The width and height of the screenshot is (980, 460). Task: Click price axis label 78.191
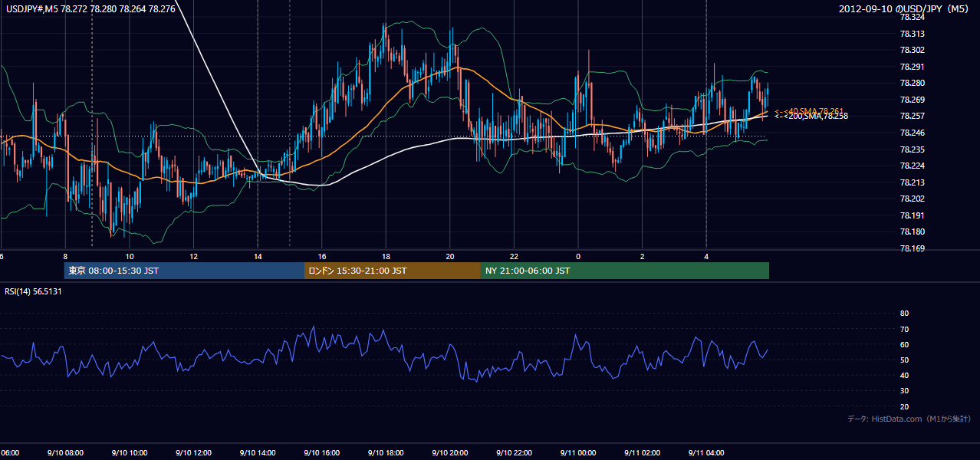point(912,215)
